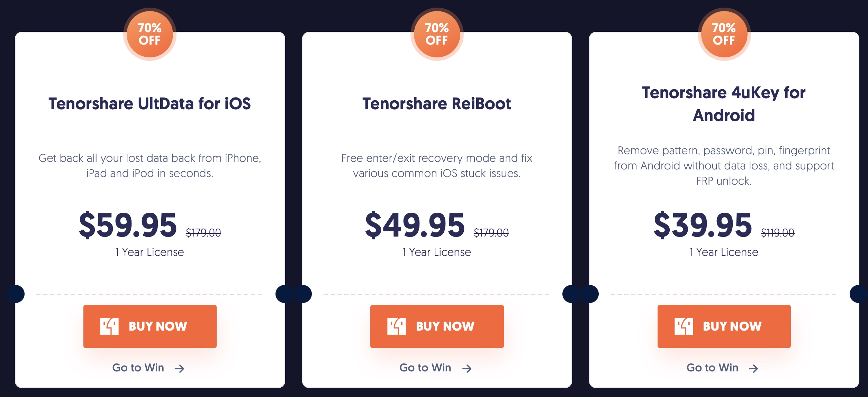Click the Finder icon in 4uKey Buy Now button
The image size is (868, 397).
click(x=684, y=326)
